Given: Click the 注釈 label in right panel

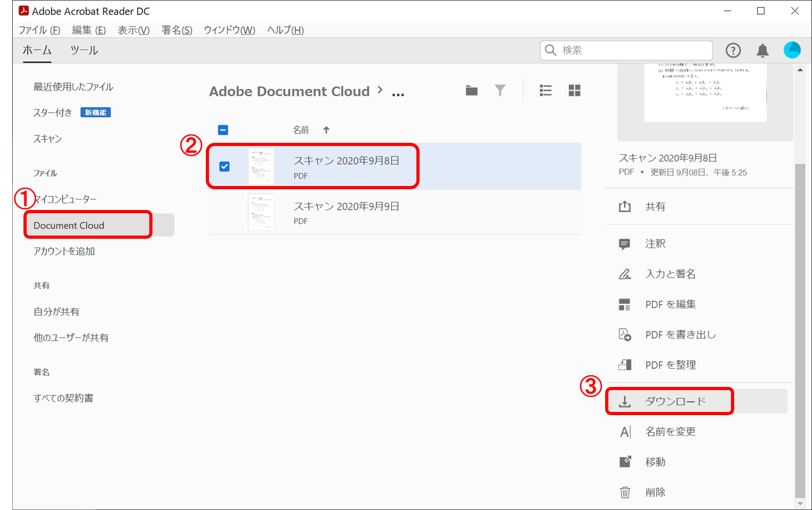Looking at the screenshot, I should point(655,244).
